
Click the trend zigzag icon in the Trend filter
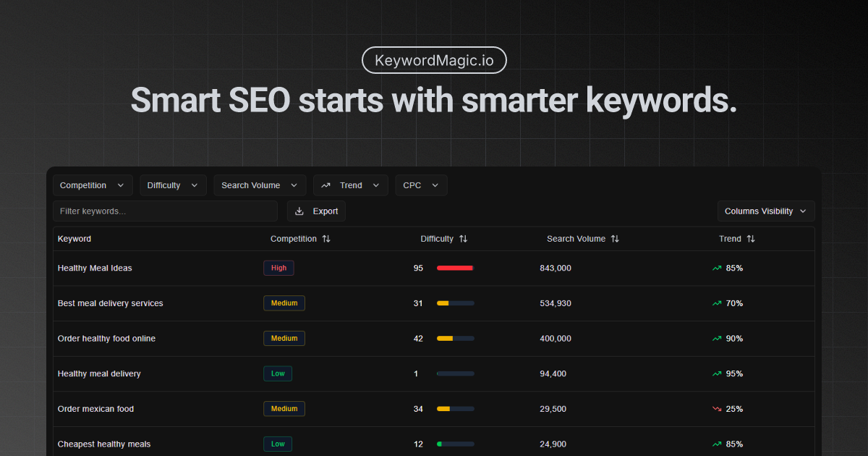click(326, 185)
